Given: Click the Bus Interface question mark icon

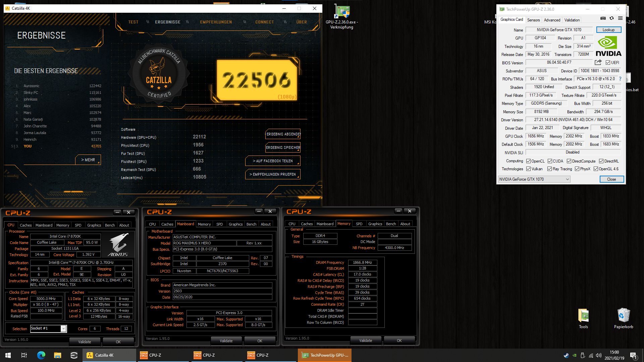Looking at the screenshot, I should (620, 79).
